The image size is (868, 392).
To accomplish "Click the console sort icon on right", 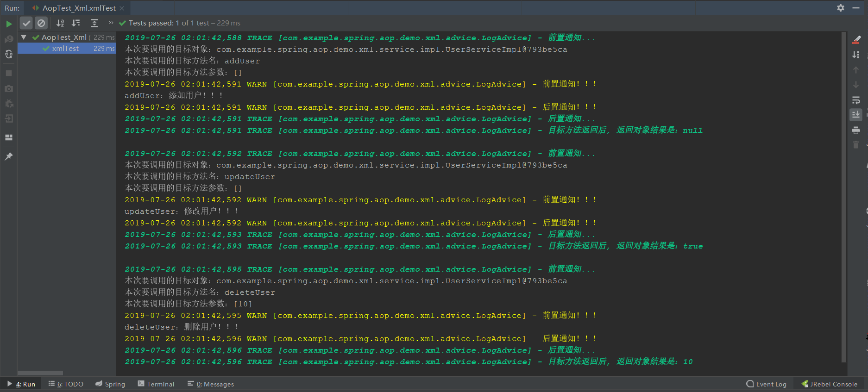I will coord(856,55).
